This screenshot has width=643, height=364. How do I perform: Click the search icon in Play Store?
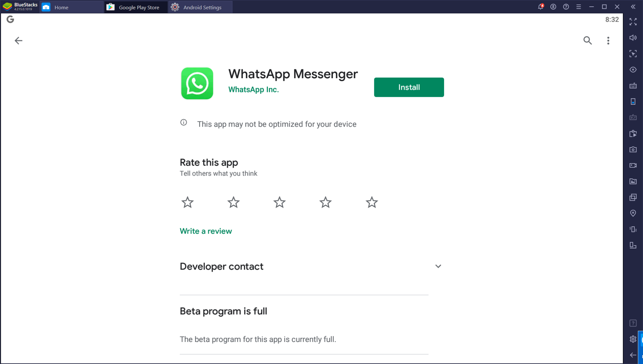tap(588, 40)
